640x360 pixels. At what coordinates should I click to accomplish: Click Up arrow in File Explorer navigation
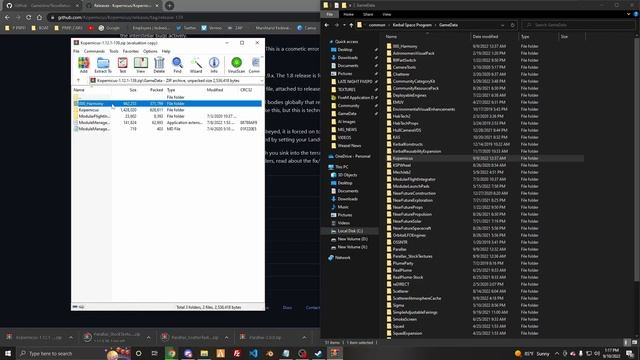coord(351,25)
